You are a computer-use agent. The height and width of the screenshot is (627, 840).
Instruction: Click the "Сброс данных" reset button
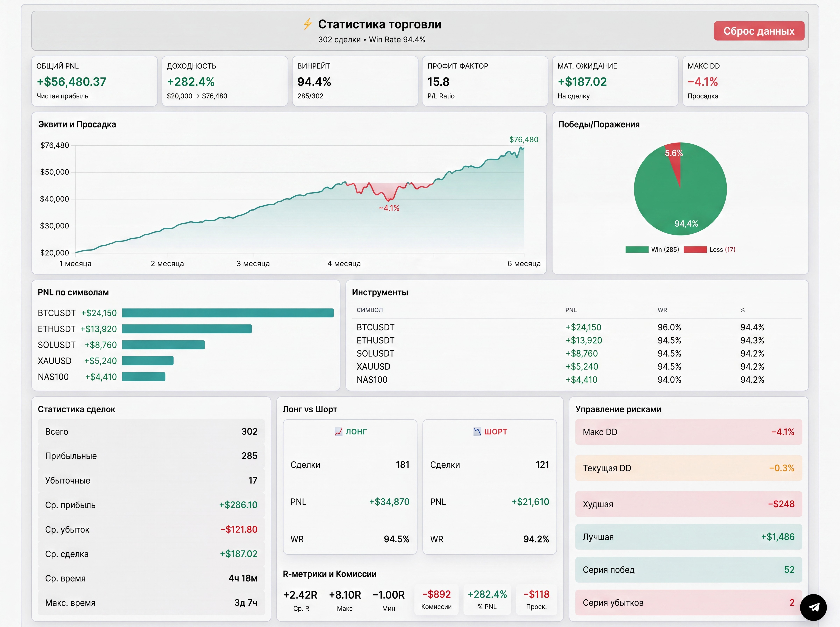click(759, 31)
